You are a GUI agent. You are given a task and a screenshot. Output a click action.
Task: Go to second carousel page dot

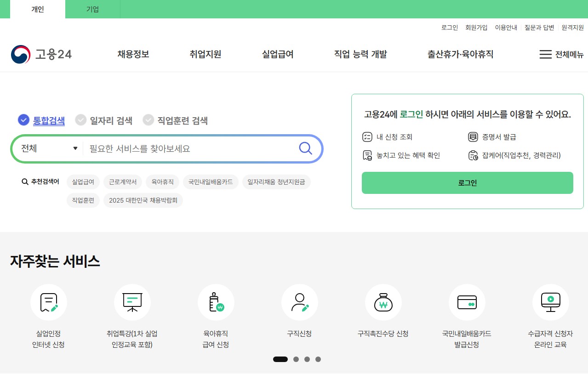coord(296,359)
